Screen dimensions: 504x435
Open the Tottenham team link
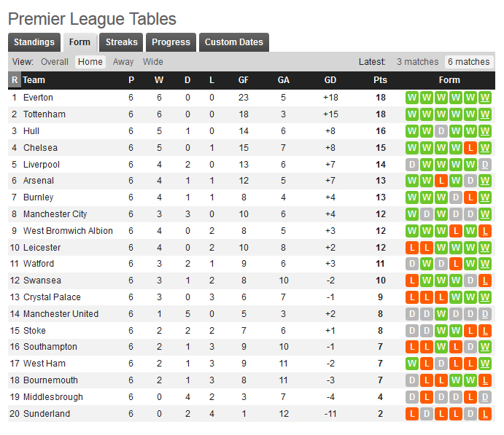pyautogui.click(x=44, y=114)
